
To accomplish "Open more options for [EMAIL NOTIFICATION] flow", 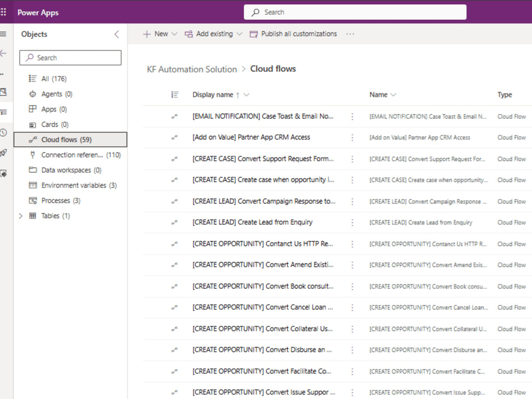I will coord(352,117).
